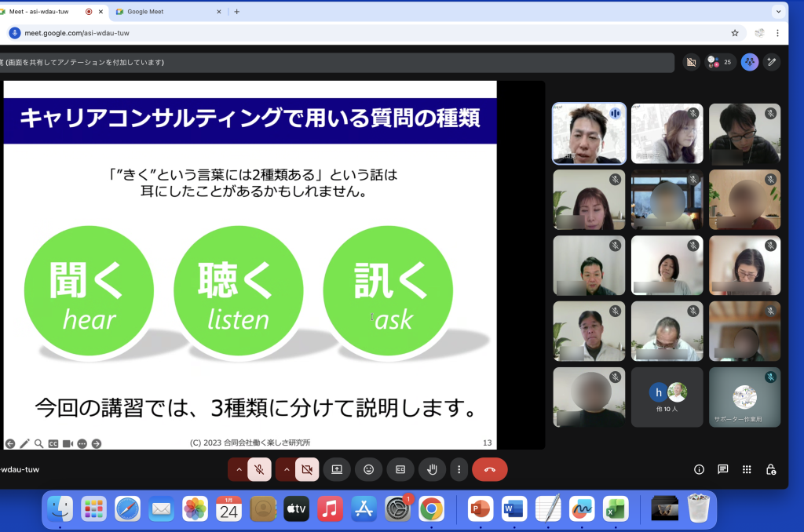
Task: Unmute the microphone in Meet toolbar
Action: click(x=259, y=469)
